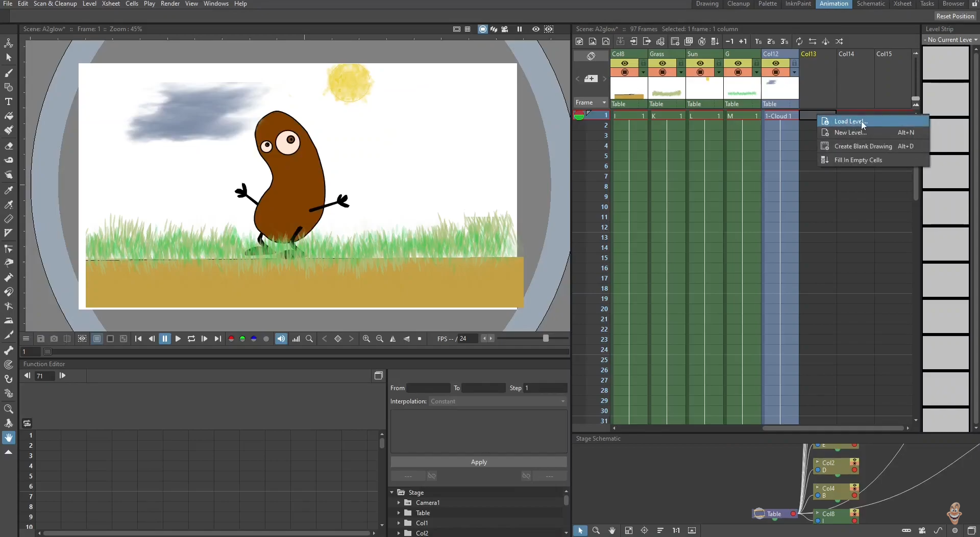The image size is (980, 537).
Task: Toggle the sound button in playback bar
Action: point(281,339)
